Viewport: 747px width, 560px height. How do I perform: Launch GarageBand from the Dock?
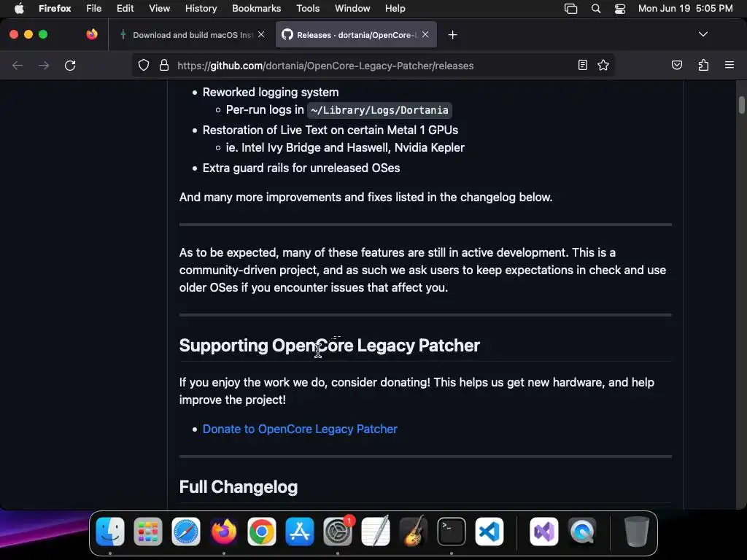pos(414,531)
